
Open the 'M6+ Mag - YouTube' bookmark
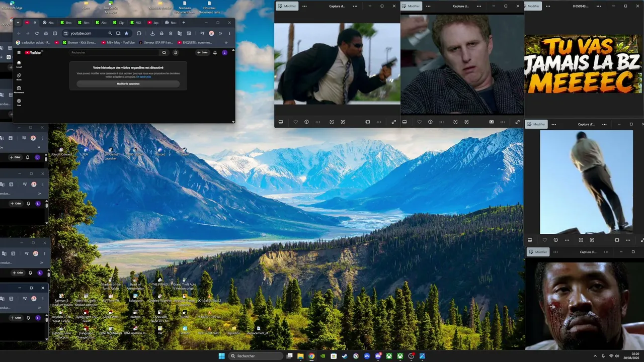coord(118,42)
